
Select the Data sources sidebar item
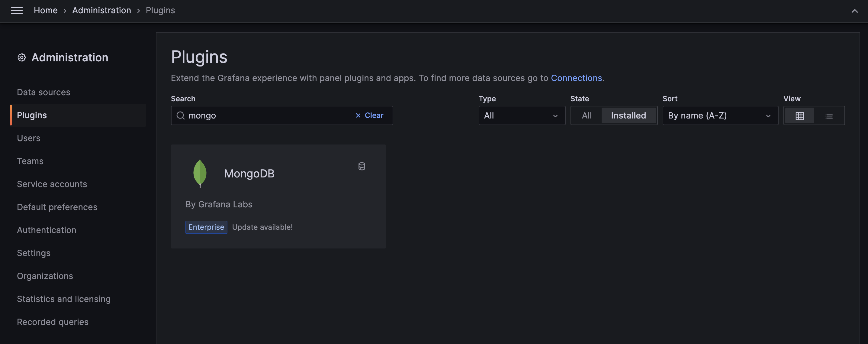[43, 92]
